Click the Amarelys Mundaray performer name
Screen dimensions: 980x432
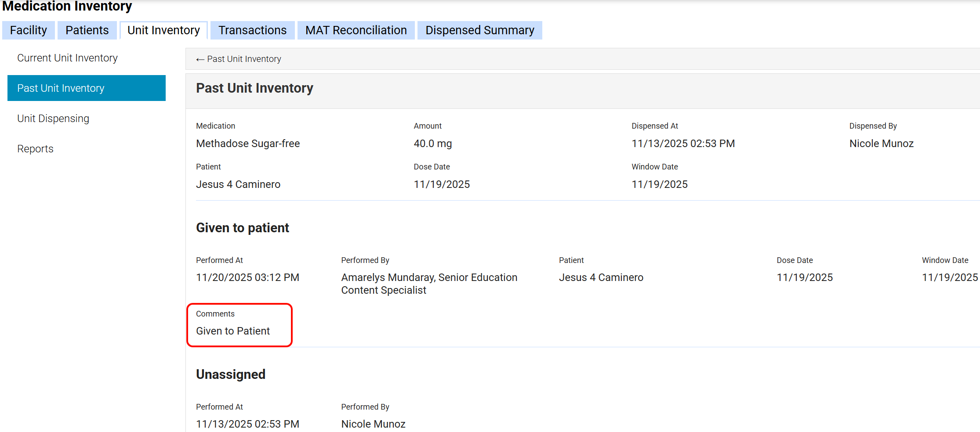(387, 277)
